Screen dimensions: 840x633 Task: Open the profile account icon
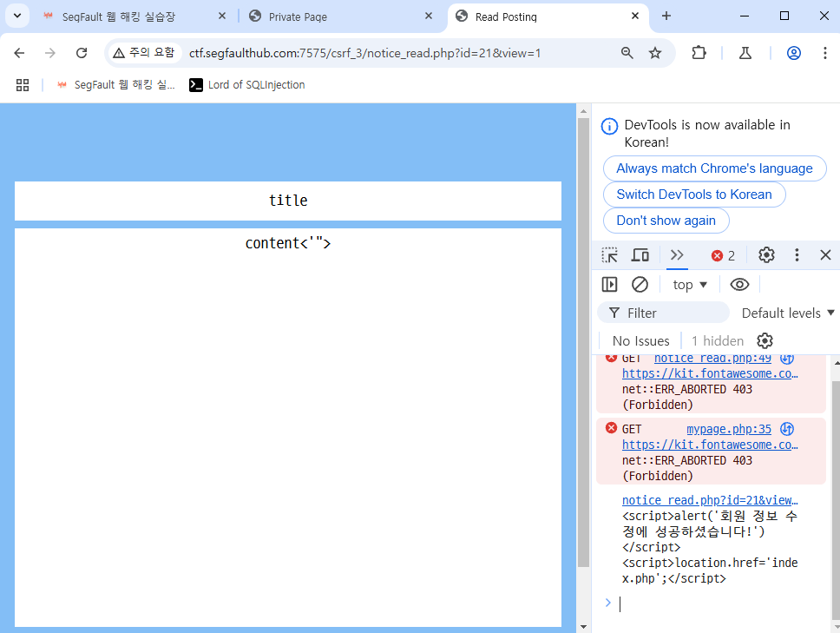pyautogui.click(x=793, y=52)
